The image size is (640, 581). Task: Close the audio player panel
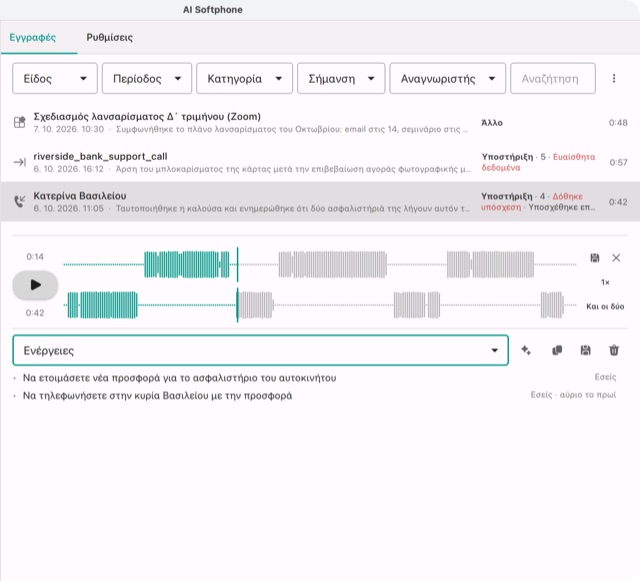(616, 258)
